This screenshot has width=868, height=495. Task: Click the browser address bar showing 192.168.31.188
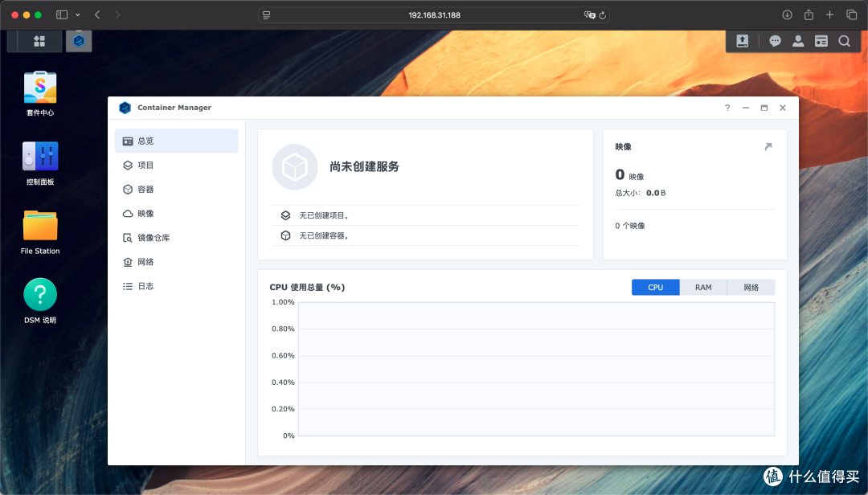tap(434, 14)
